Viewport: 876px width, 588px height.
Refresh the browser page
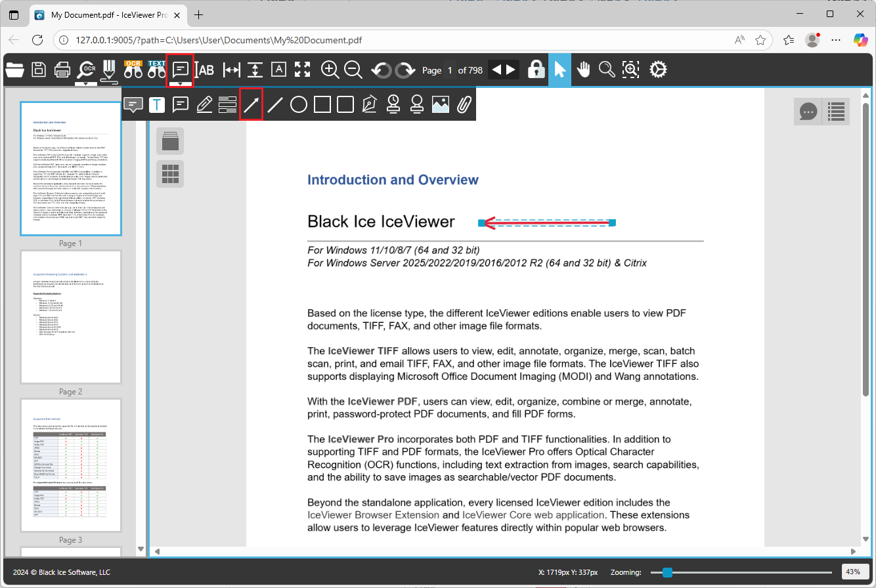37,40
